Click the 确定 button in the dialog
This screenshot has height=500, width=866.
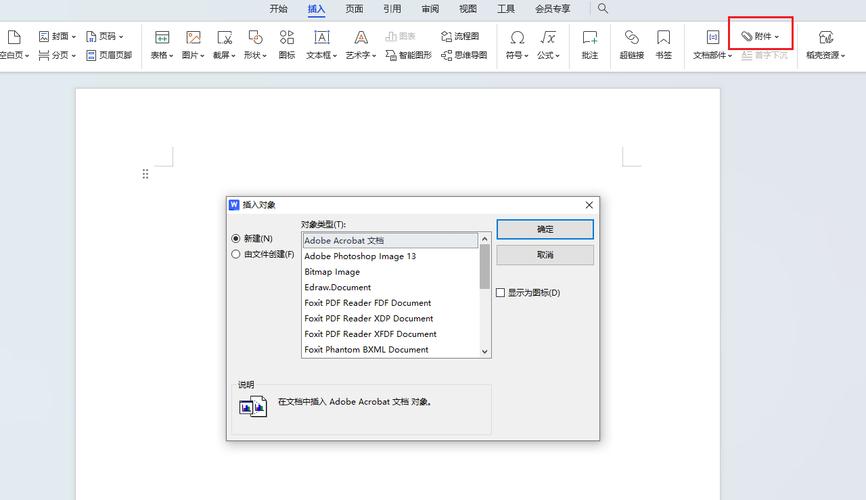pyautogui.click(x=545, y=229)
